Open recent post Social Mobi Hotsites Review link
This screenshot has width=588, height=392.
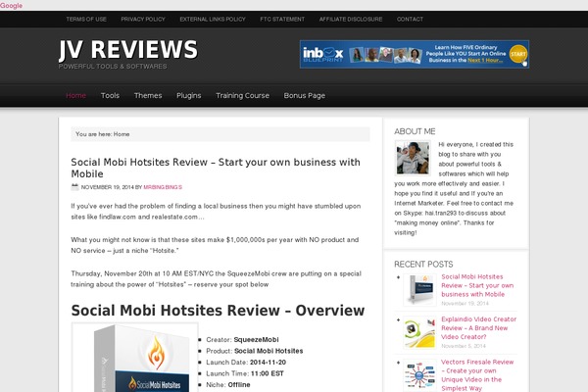477,285
